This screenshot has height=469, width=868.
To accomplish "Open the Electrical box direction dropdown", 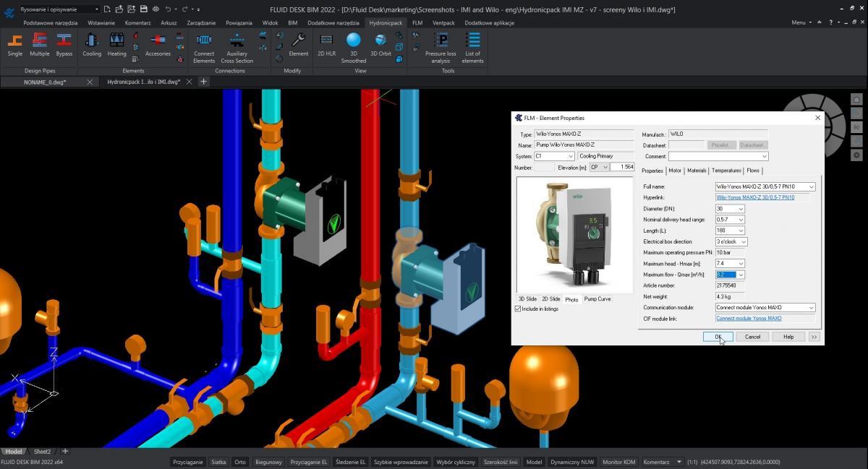I will [x=744, y=241].
